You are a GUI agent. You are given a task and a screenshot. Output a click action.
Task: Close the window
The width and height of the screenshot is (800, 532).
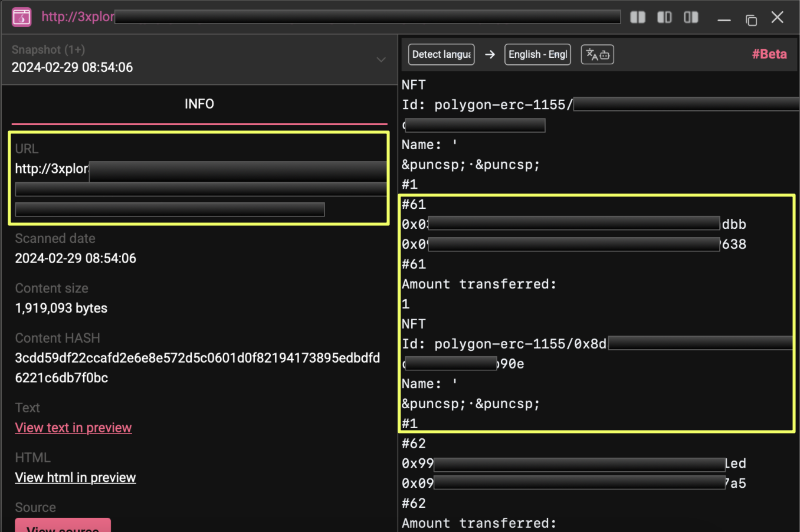tap(778, 18)
